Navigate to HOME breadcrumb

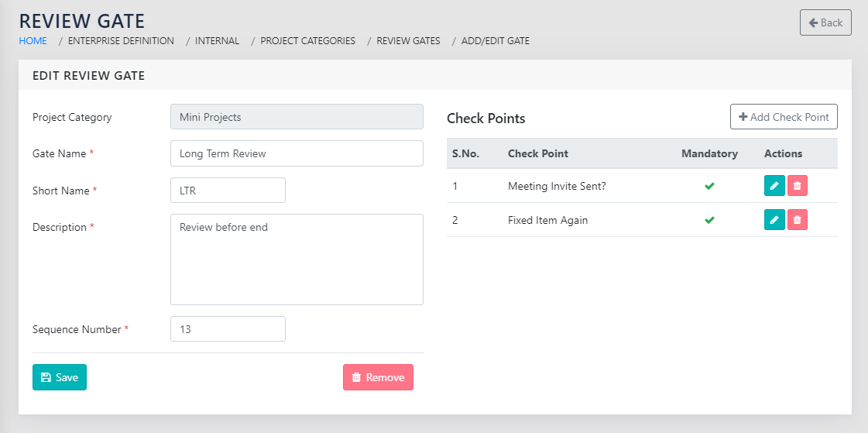[x=33, y=41]
